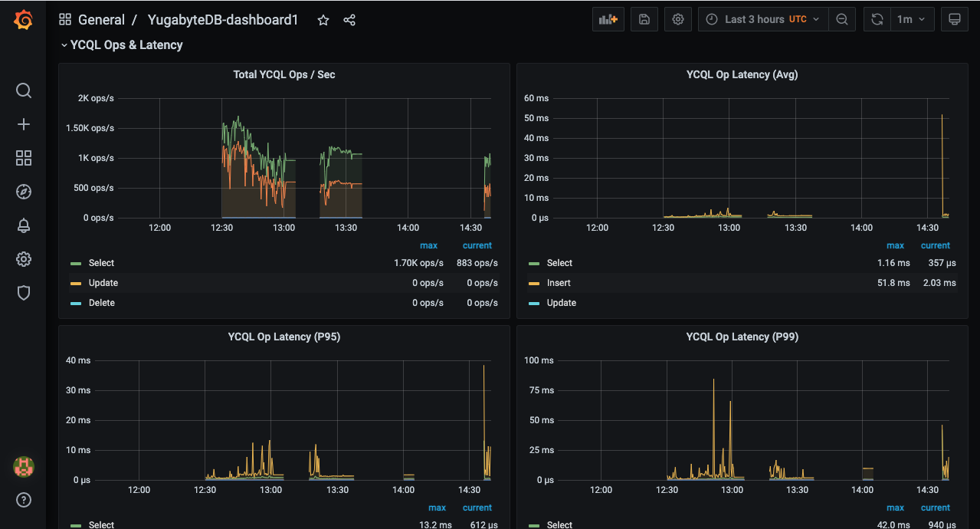Enable TV kiosk cycle view mode
The image size is (980, 529).
coord(954,18)
